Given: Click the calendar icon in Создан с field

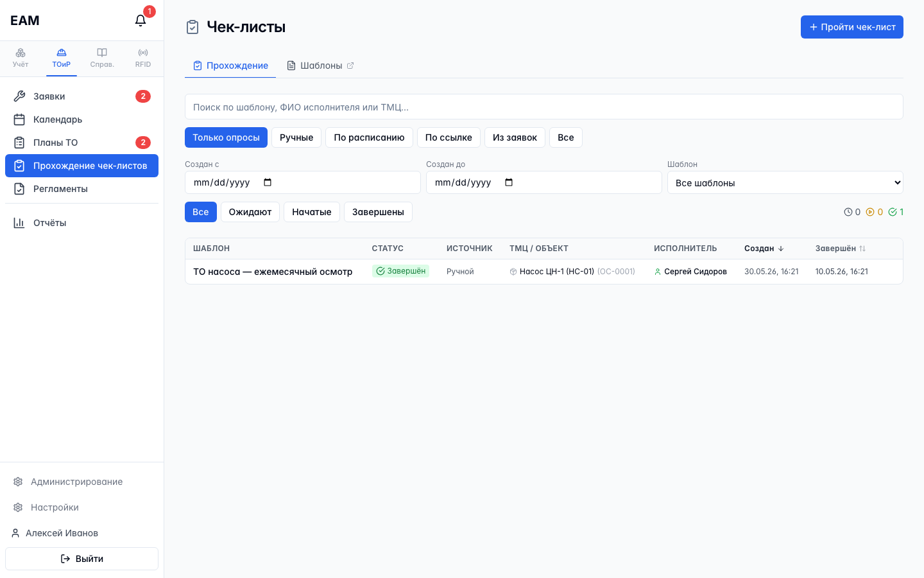Looking at the screenshot, I should tap(268, 182).
